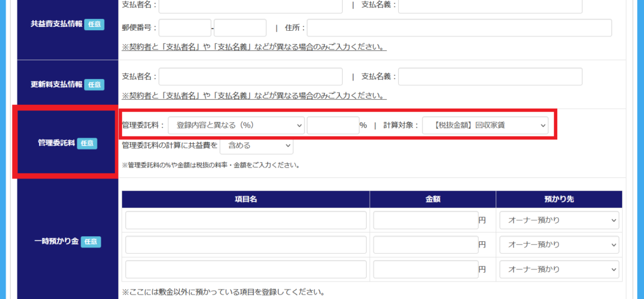Click second 項目名 field in 一時預かり金 table

(245, 244)
